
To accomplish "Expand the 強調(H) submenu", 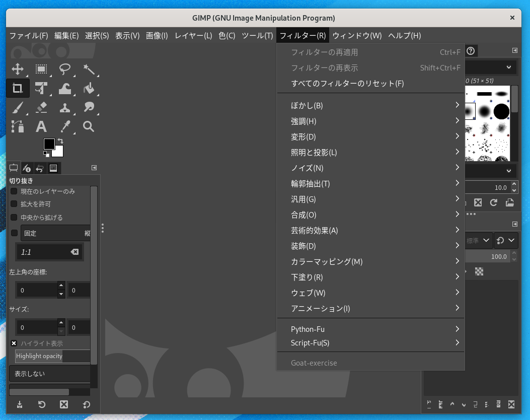I will (x=370, y=121).
